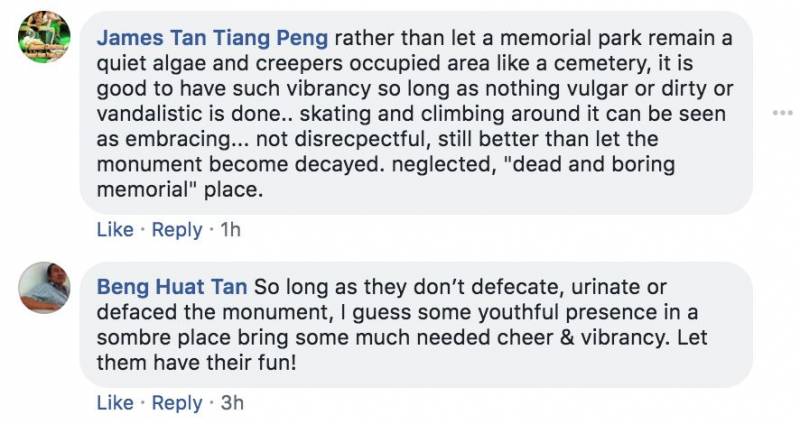Viewport: 800px width, 424px height.
Task: Open the three-dot comment options menu
Action: [x=782, y=113]
